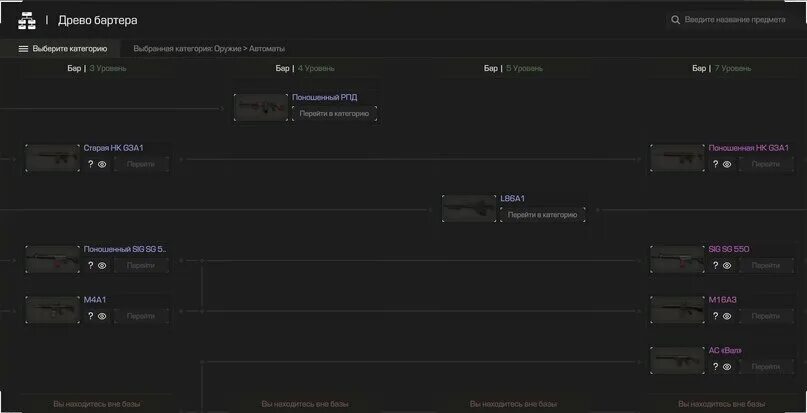This screenshot has height=413, width=807.
Task: Click the M4A1 weapon thumbnail
Action: (52, 310)
